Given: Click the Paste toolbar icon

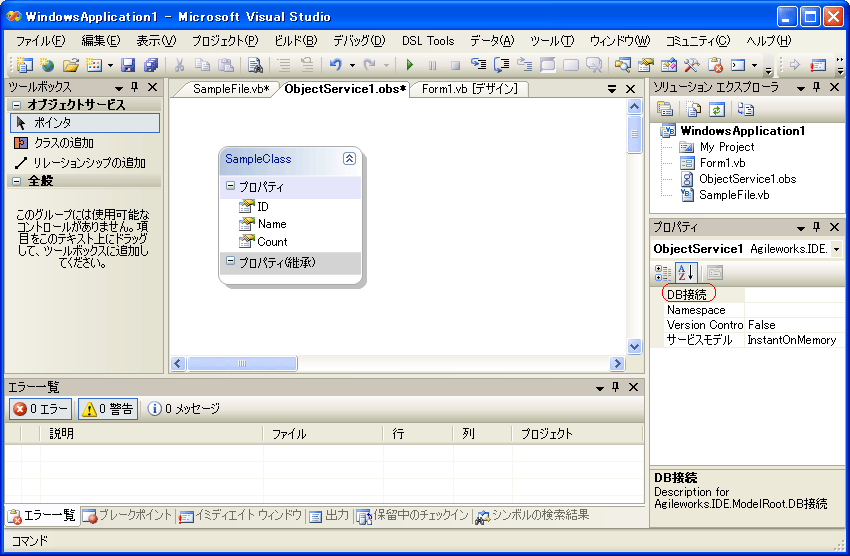Looking at the screenshot, I should 226,65.
